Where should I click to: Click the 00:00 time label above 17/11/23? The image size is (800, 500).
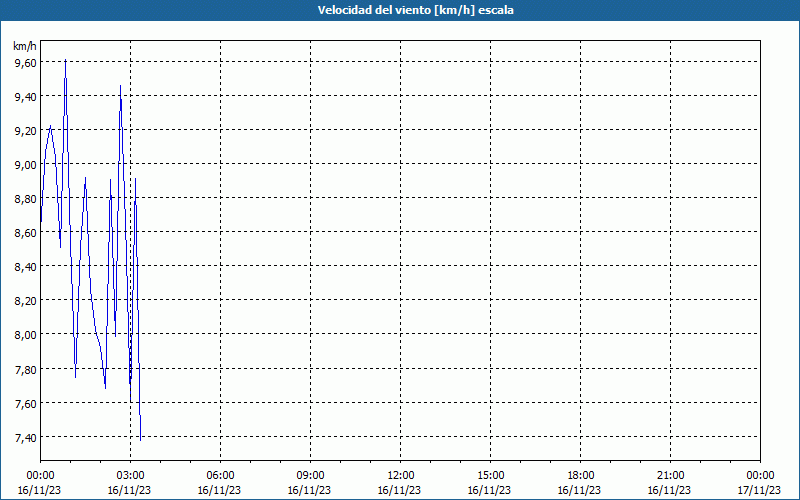coord(760,476)
